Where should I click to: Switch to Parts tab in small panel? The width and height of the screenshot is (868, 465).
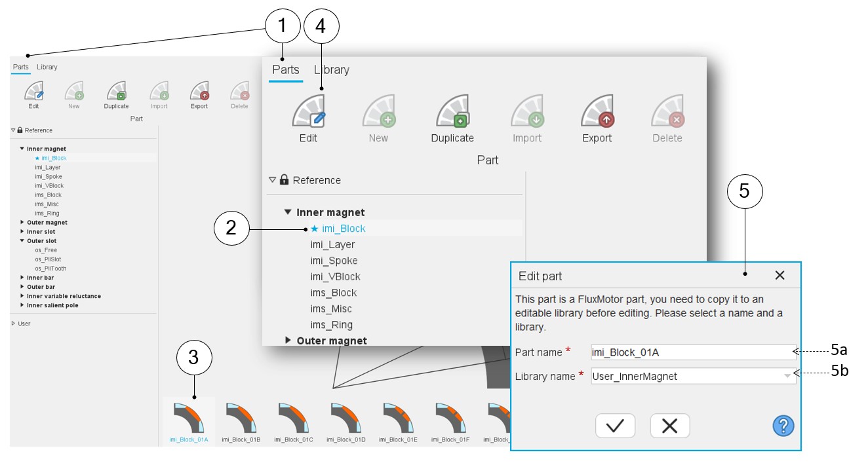21,67
